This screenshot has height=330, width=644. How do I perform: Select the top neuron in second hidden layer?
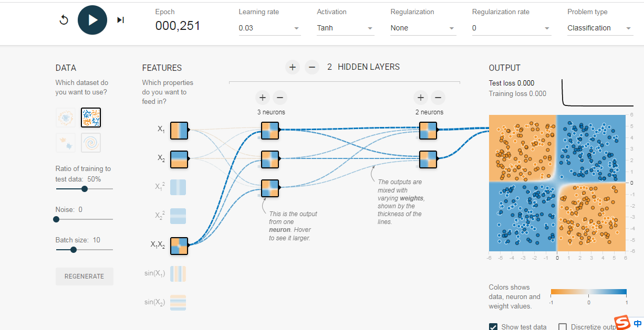point(428,130)
